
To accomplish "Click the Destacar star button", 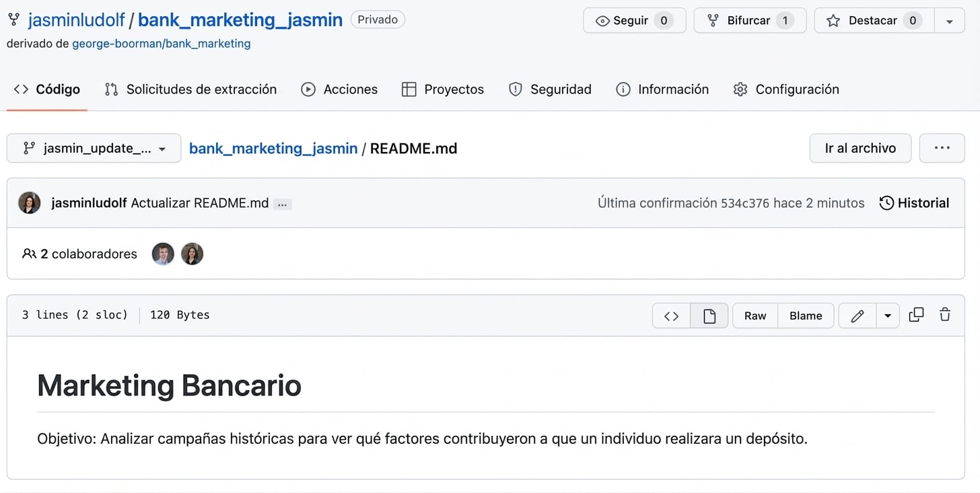I will pos(874,20).
